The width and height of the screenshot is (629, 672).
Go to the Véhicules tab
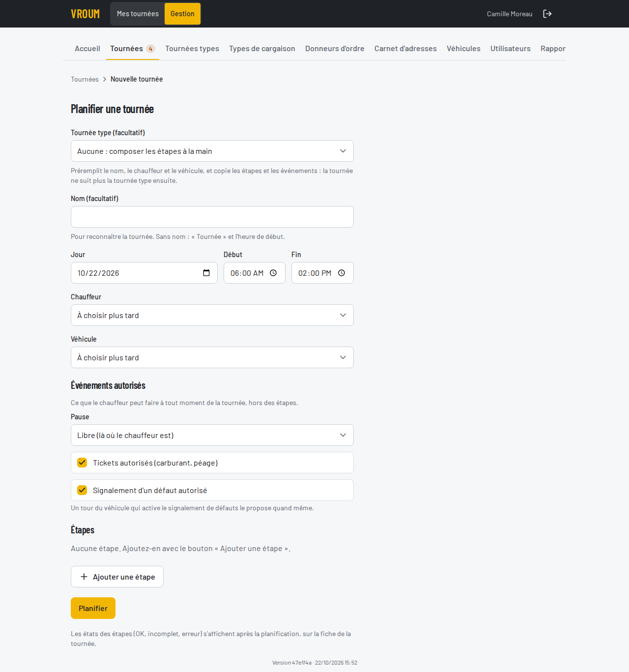pos(463,49)
